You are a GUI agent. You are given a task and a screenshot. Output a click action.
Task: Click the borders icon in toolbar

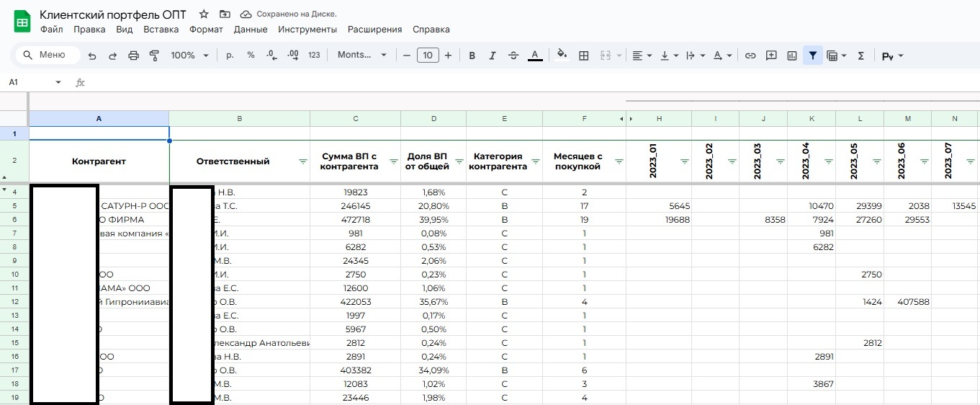[584, 55]
